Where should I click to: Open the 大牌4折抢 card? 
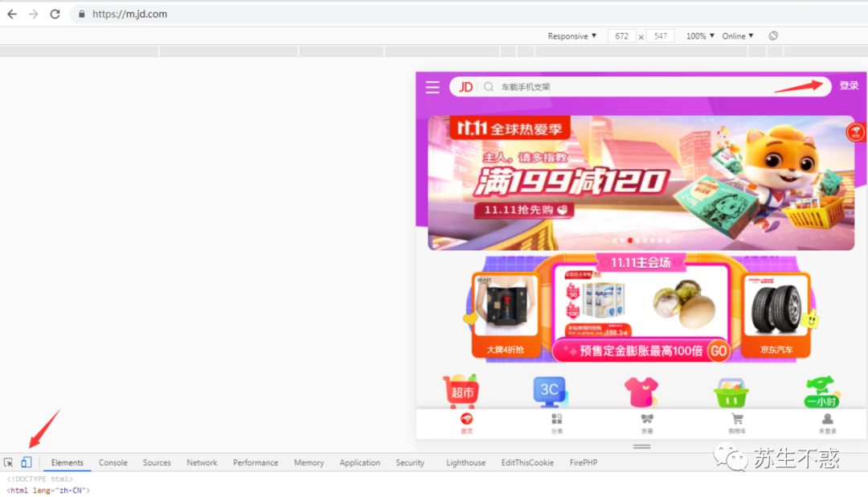click(505, 314)
